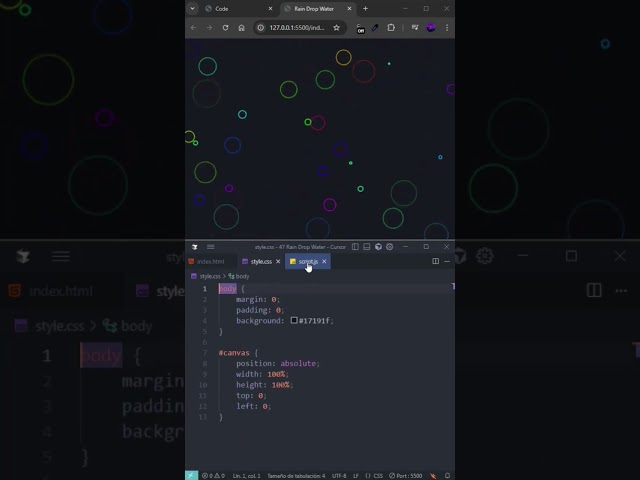Reload the browser page
The image size is (640, 480).
pos(225,28)
